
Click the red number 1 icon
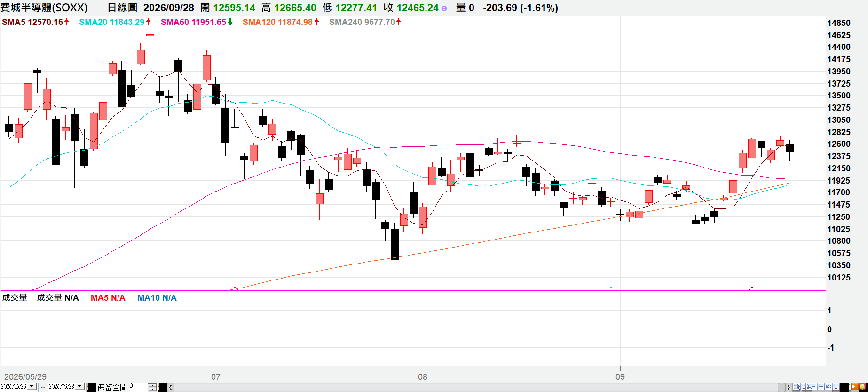[836, 386]
